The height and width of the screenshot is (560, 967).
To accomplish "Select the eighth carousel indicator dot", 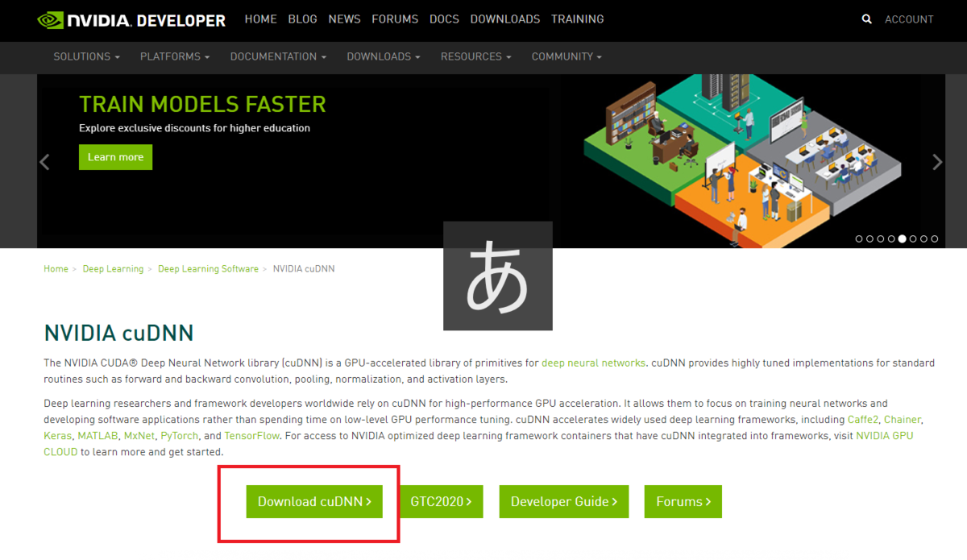I will click(x=935, y=239).
